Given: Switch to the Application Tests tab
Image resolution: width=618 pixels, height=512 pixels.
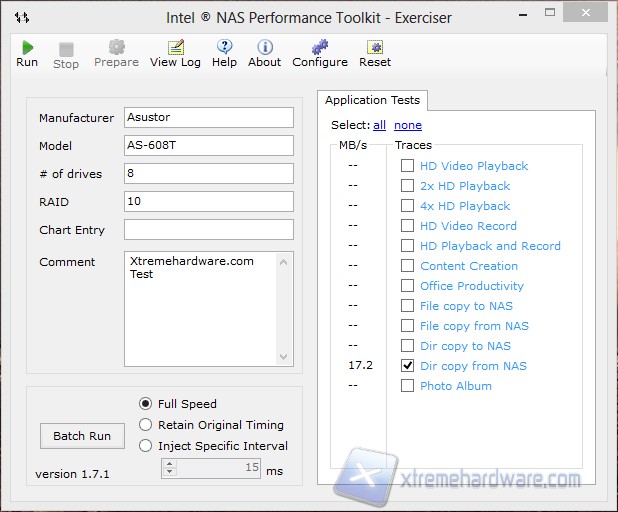Looking at the screenshot, I should (x=373, y=100).
